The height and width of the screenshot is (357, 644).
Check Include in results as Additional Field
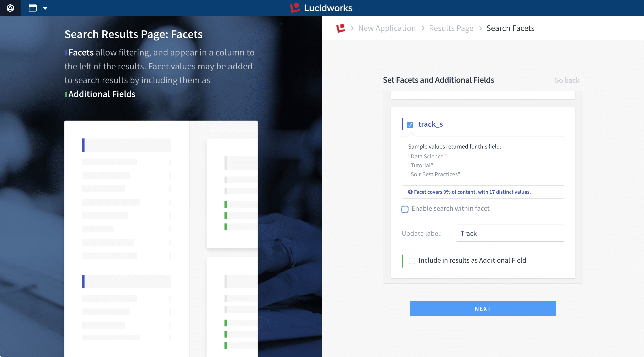(412, 261)
